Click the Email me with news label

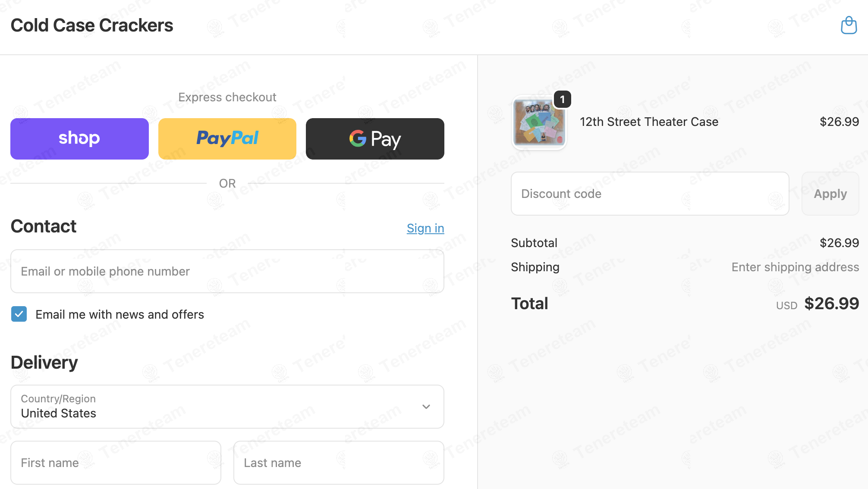point(120,315)
